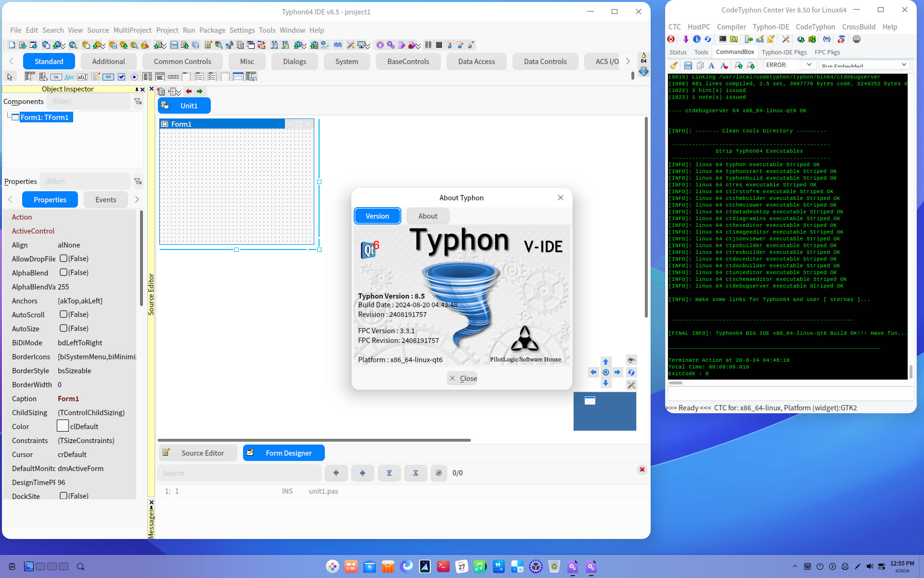Toggle the AllowDropFile checkbox
The height and width of the screenshot is (578, 924).
click(64, 258)
